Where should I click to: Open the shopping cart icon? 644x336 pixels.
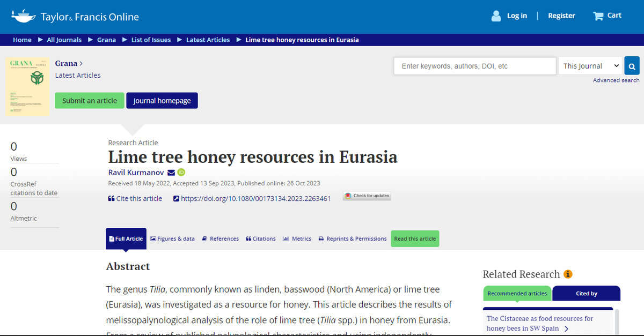tap(598, 16)
